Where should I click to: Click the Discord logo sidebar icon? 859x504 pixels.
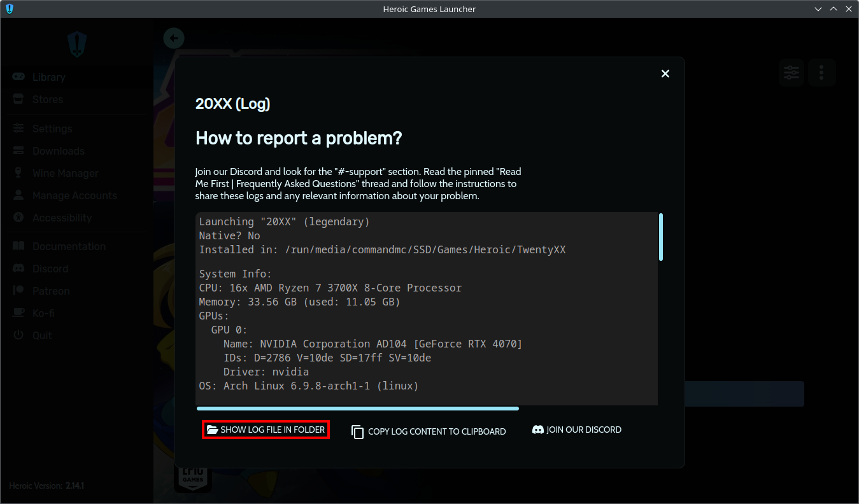(18, 269)
